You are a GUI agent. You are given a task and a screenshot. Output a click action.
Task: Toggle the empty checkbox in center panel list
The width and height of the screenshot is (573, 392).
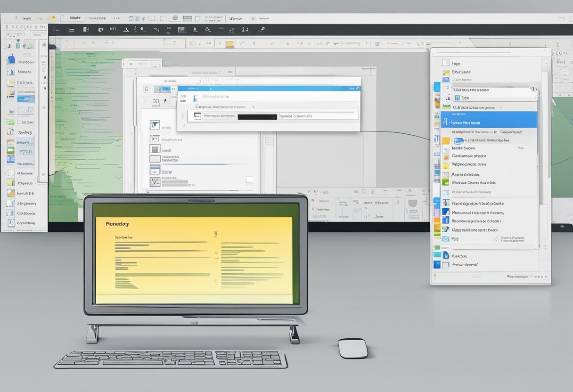(x=155, y=160)
